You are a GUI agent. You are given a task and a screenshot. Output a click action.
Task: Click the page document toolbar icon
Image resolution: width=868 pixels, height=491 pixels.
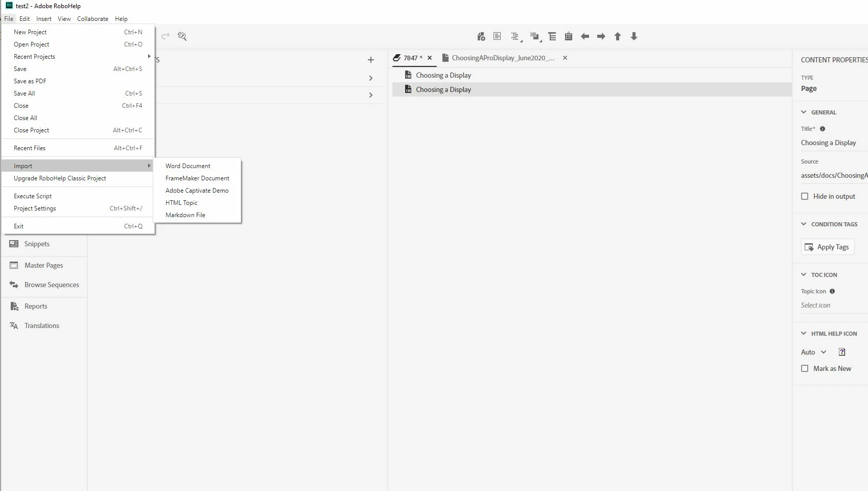click(x=497, y=36)
